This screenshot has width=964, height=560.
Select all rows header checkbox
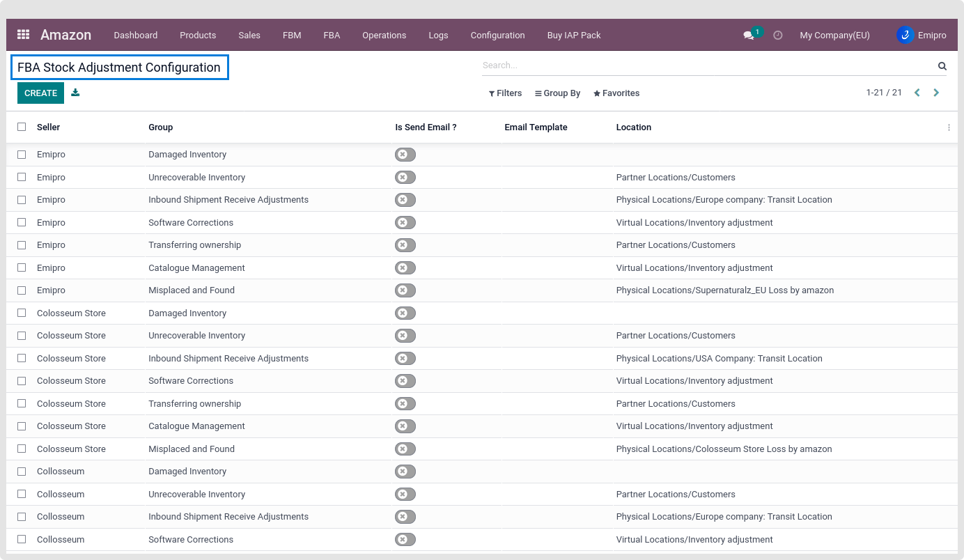click(x=22, y=127)
